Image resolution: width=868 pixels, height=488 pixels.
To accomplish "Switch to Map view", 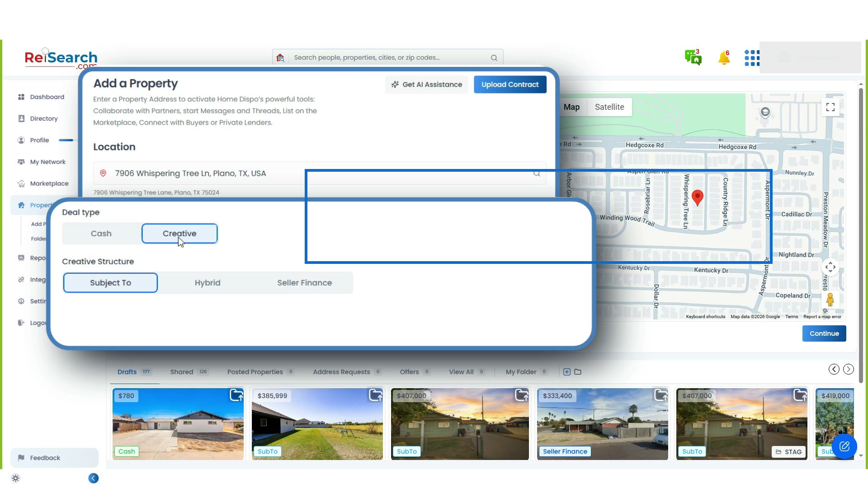I will pyautogui.click(x=572, y=107).
